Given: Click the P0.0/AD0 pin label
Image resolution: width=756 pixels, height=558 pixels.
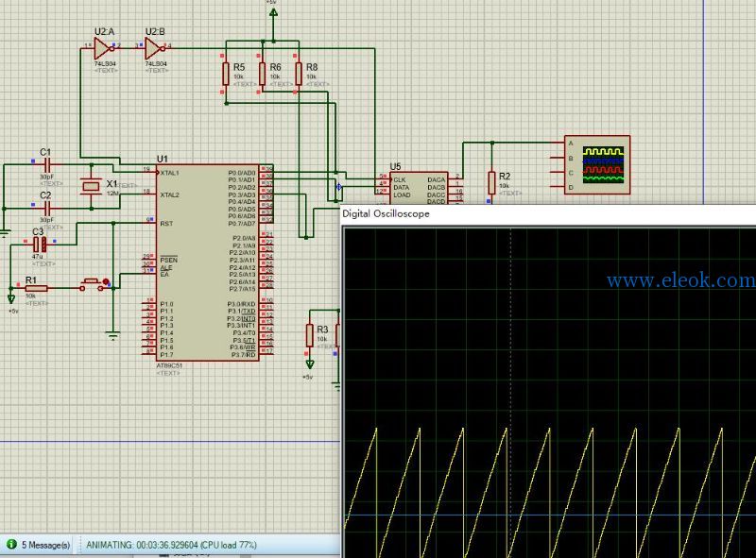Looking at the screenshot, I should point(242,173).
